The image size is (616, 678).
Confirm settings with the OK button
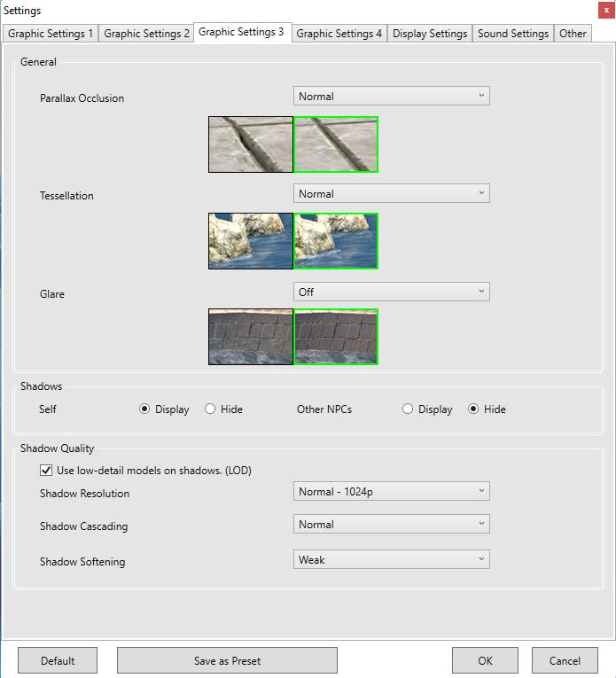pyautogui.click(x=485, y=660)
